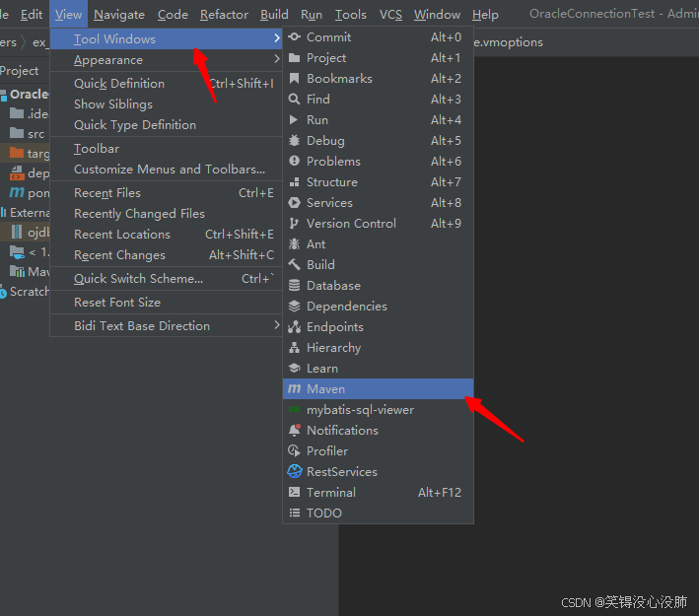
Task: Click the Notifications bell icon
Action: point(294,430)
